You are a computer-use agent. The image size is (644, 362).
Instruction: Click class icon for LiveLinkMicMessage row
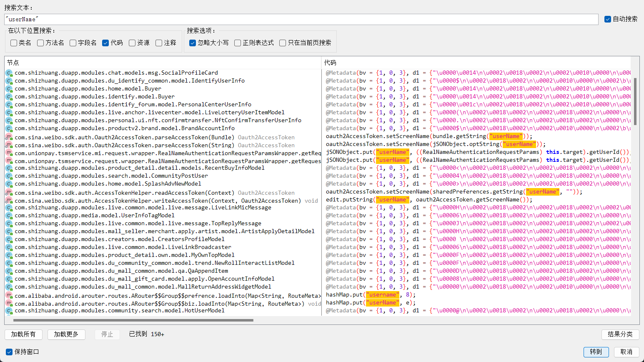point(9,208)
